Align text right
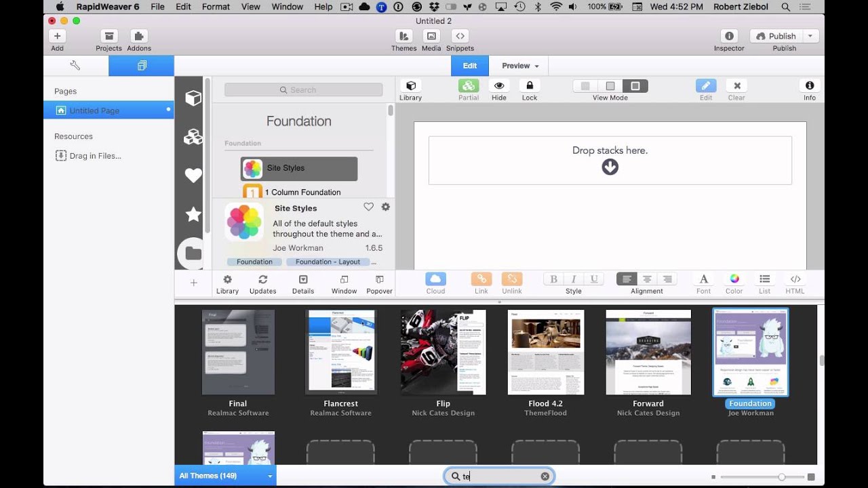 click(x=667, y=279)
